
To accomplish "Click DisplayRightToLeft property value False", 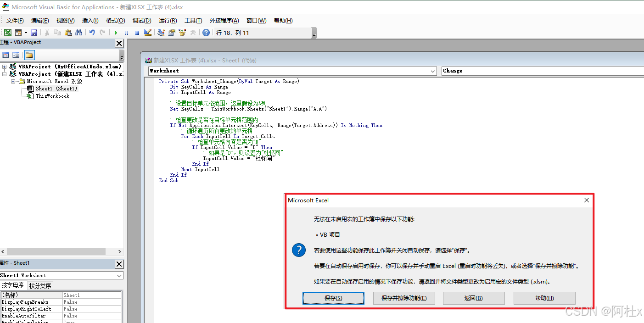I will (x=92, y=309).
